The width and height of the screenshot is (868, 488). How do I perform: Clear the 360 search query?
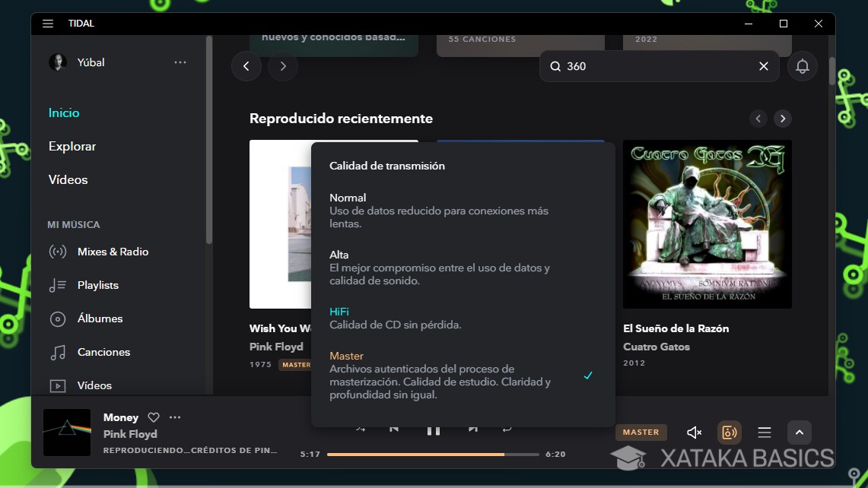[x=763, y=66]
